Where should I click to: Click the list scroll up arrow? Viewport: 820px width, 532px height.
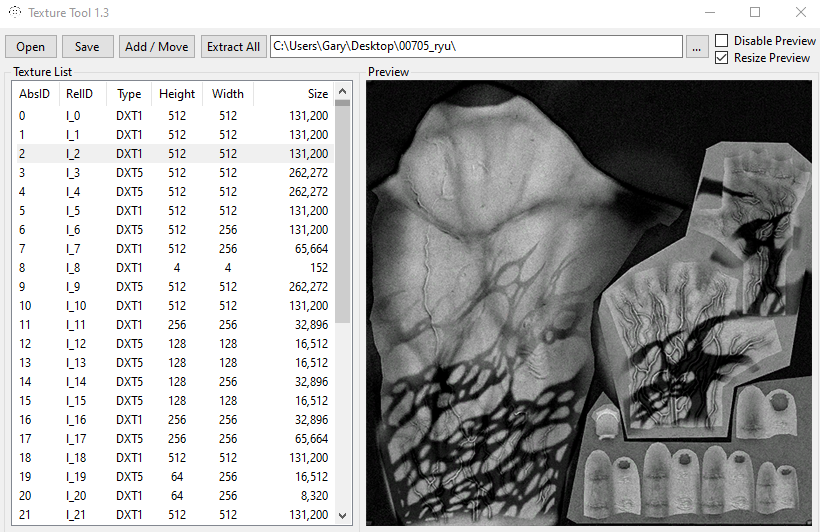[x=343, y=91]
